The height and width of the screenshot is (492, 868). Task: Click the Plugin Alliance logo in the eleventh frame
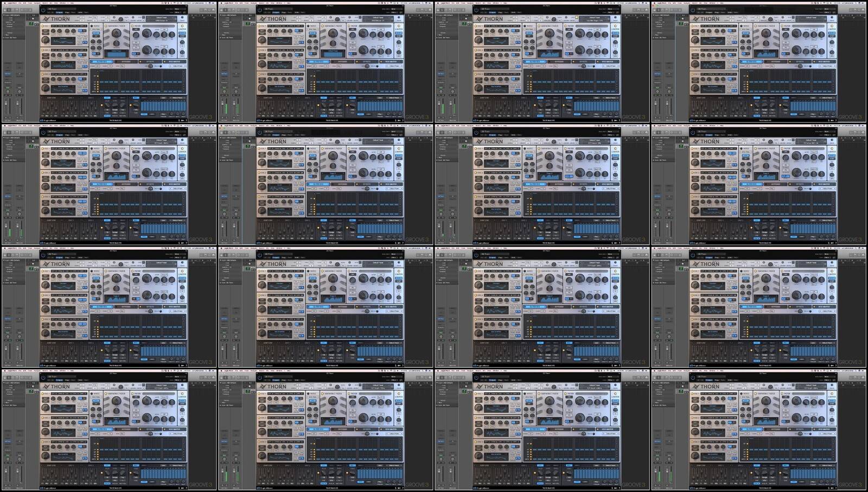pyautogui.click(x=482, y=366)
